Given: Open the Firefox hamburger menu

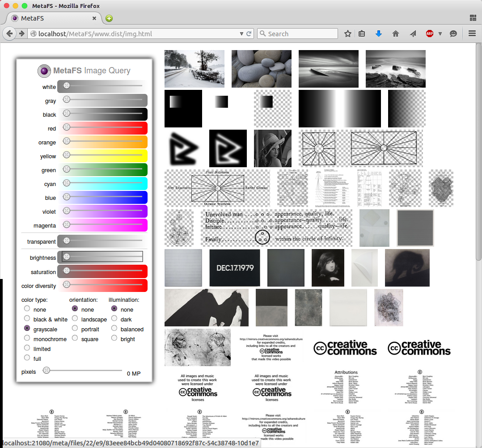Looking at the screenshot, I should pos(472,34).
